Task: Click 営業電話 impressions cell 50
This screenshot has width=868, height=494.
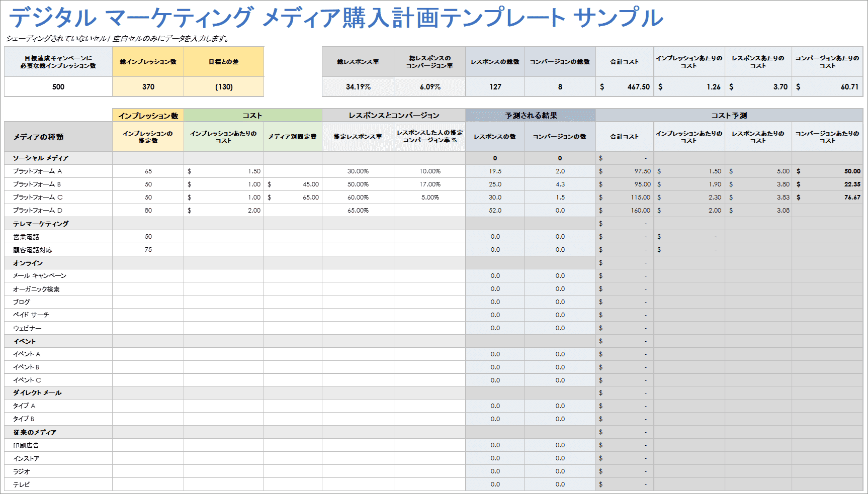Action: 148,236
